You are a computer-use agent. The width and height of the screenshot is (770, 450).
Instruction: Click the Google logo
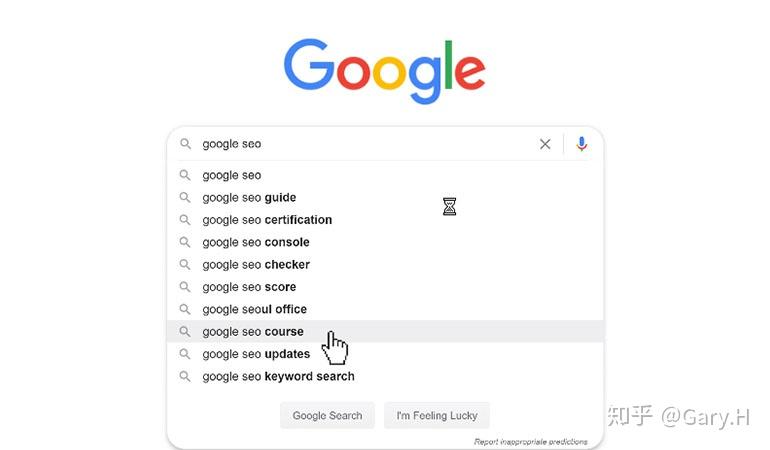(x=385, y=70)
